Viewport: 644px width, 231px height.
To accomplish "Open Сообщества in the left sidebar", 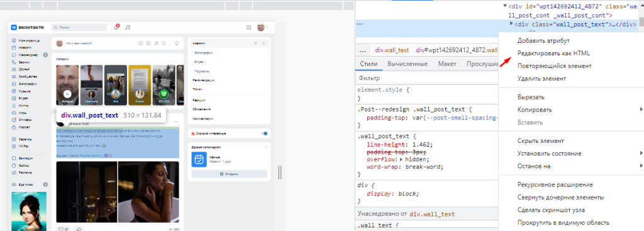I will coord(25,76).
